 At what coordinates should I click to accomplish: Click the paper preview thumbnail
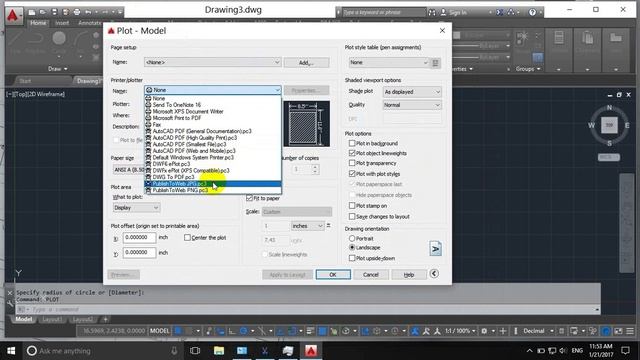[307, 124]
